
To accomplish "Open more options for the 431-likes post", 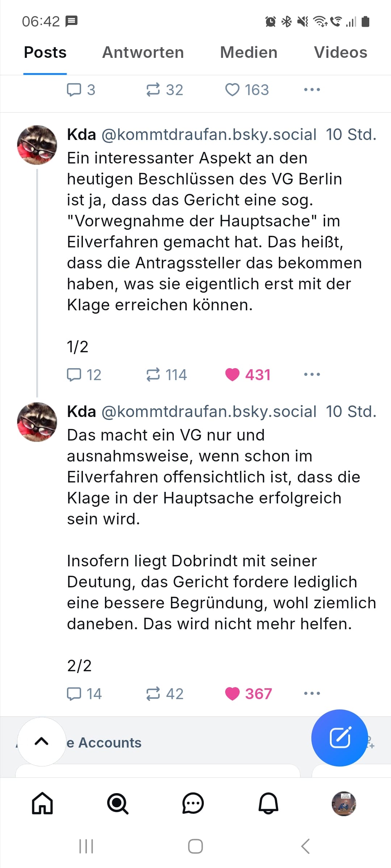I will pos(312,374).
